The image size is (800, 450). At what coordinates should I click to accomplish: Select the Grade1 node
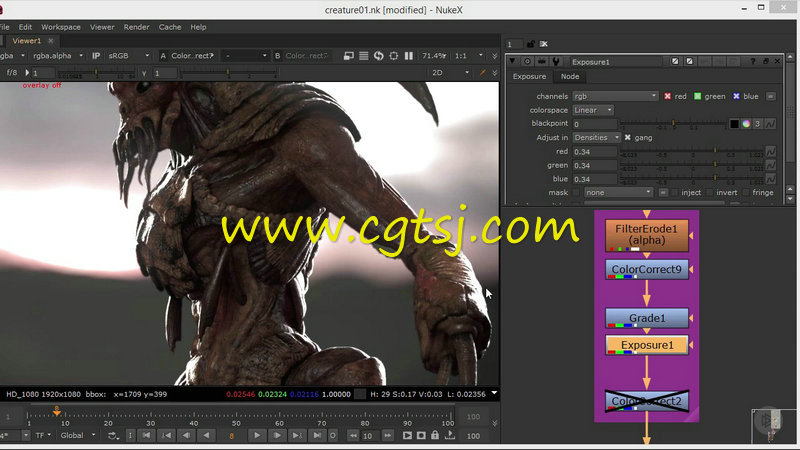click(647, 318)
